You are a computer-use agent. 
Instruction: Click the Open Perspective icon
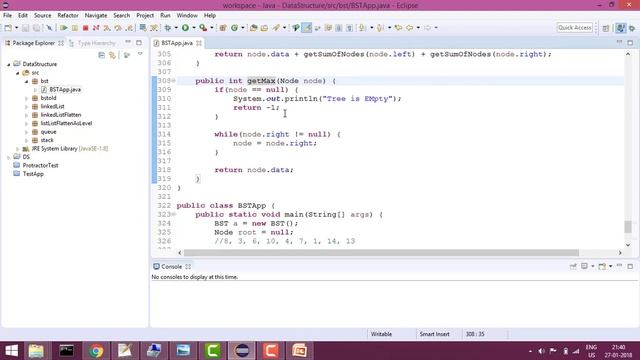coord(606,28)
